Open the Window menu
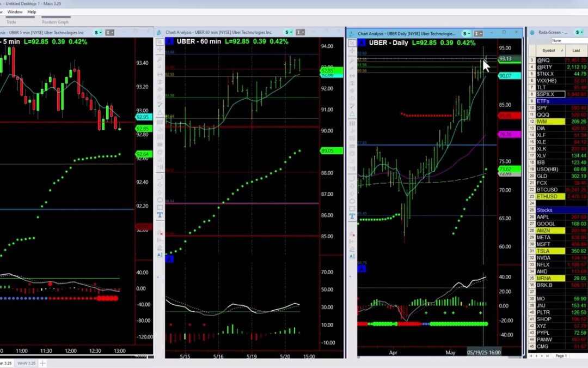This screenshot has height=368, width=588. pyautogui.click(x=15, y=12)
